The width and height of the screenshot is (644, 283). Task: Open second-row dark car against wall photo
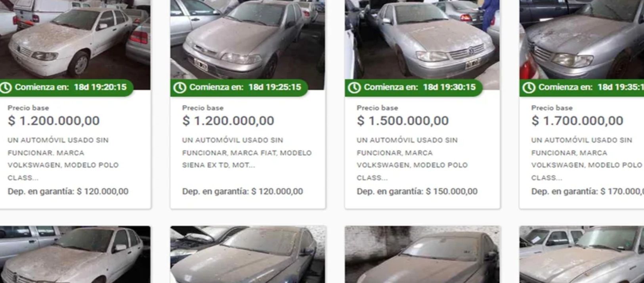422,255
